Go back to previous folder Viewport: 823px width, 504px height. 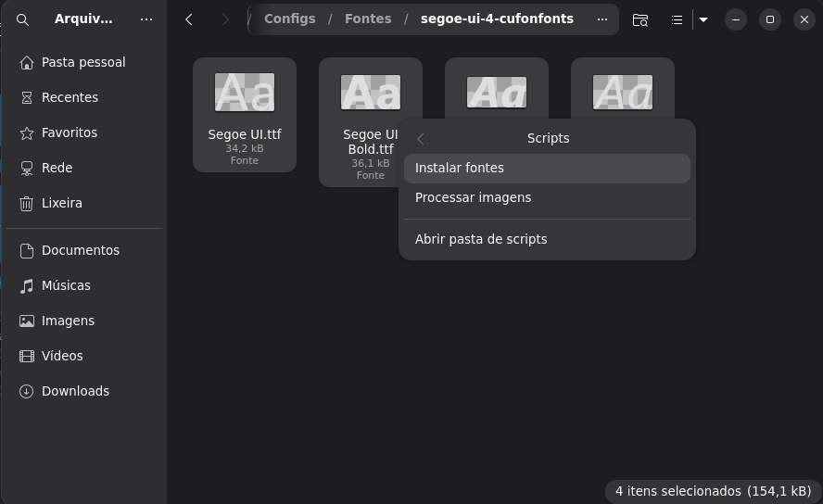tap(189, 19)
